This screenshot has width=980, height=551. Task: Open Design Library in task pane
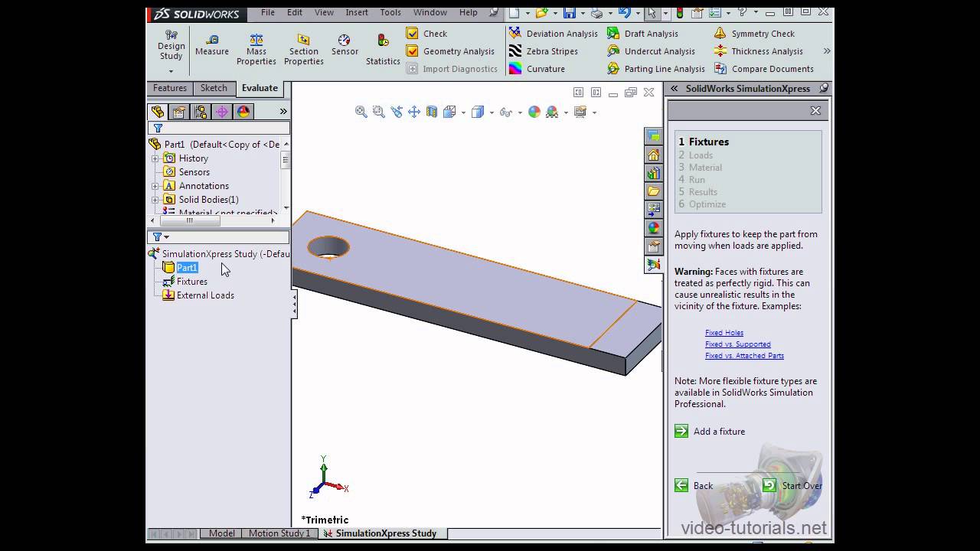pos(653,172)
